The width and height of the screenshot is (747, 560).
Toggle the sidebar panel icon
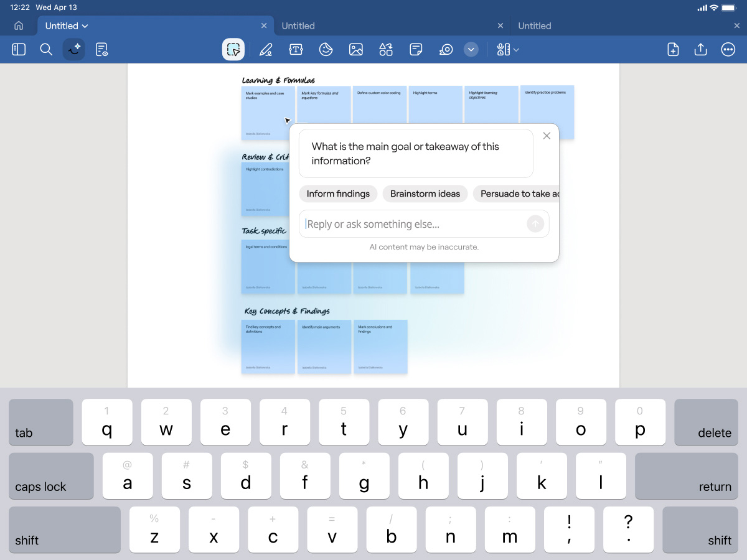19,50
